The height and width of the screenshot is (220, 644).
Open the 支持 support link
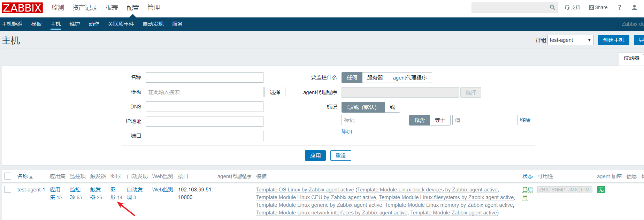coord(573,7)
